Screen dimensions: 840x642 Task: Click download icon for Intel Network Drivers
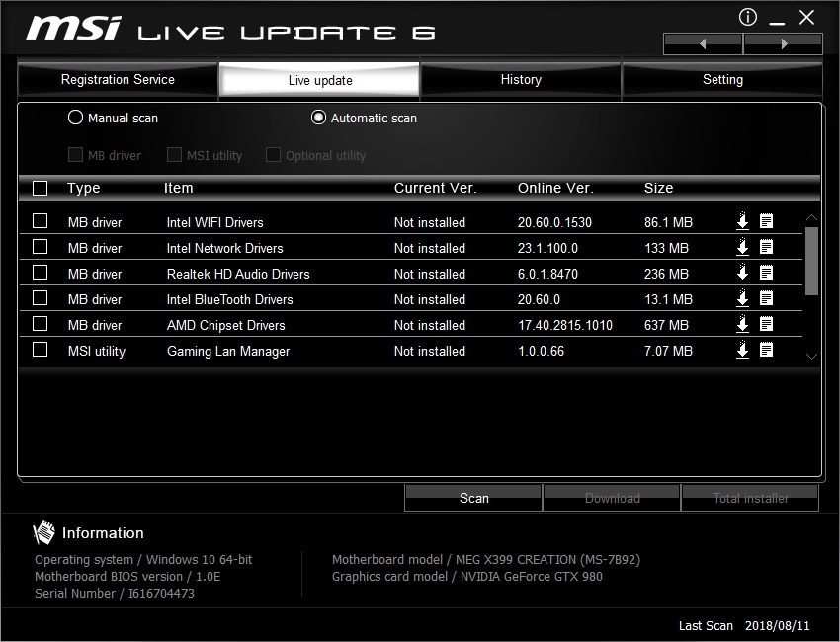[x=742, y=247]
